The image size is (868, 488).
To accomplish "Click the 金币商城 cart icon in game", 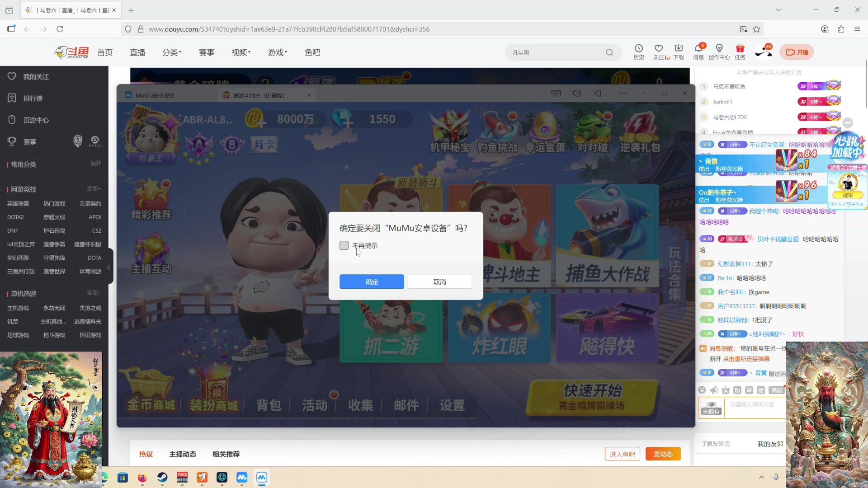I will pos(151,389).
